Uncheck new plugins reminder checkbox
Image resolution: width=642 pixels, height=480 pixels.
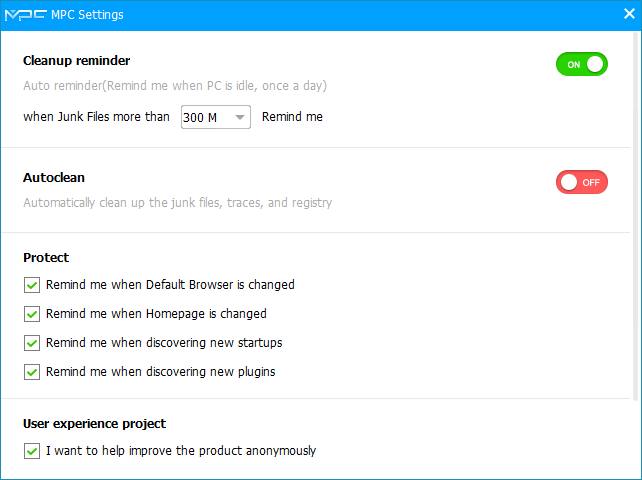pyautogui.click(x=32, y=372)
